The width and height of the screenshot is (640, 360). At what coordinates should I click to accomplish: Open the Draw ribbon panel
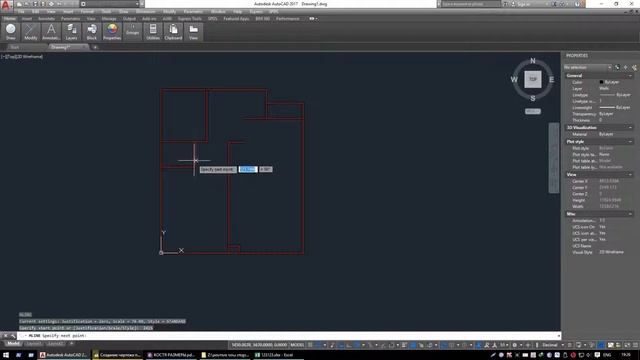11,32
